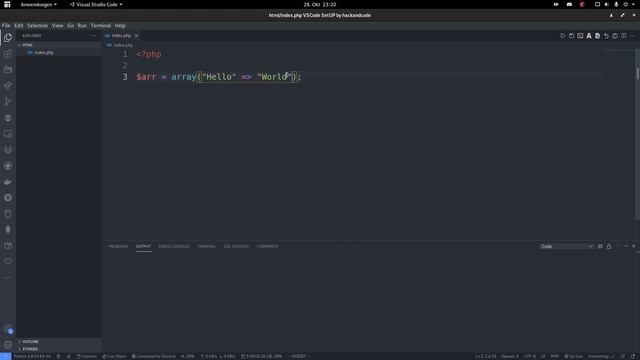
Task: Switch to the Problems panel tab
Action: (118, 247)
